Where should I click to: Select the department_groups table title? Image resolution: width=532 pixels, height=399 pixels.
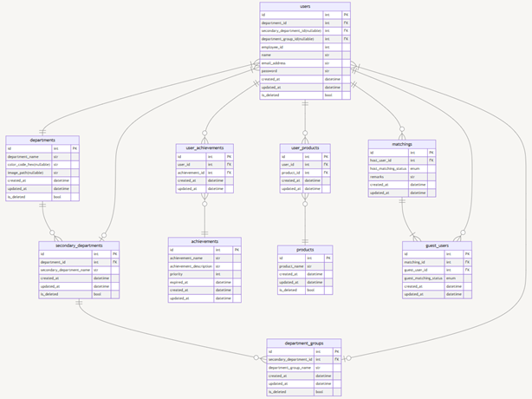304,343
